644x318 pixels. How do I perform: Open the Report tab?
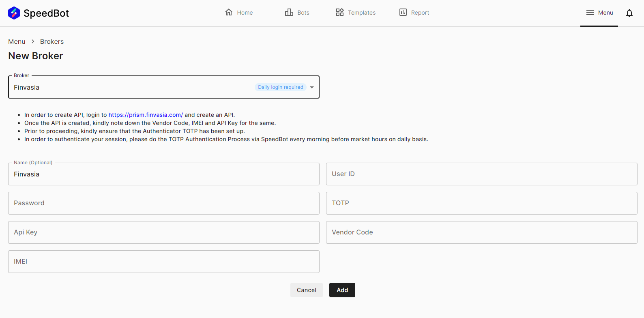coord(420,13)
